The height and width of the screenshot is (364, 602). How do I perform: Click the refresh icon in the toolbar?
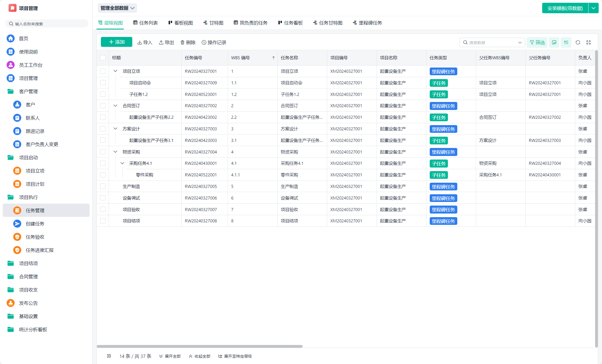click(578, 42)
